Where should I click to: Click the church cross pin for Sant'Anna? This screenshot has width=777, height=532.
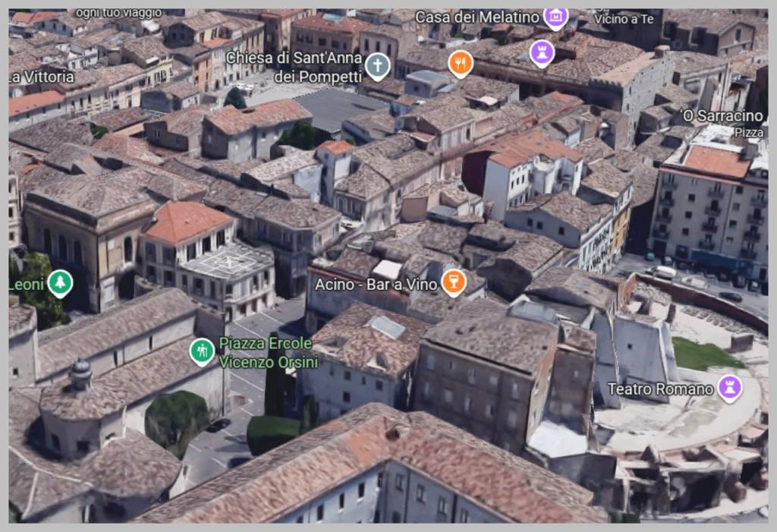coord(377,66)
